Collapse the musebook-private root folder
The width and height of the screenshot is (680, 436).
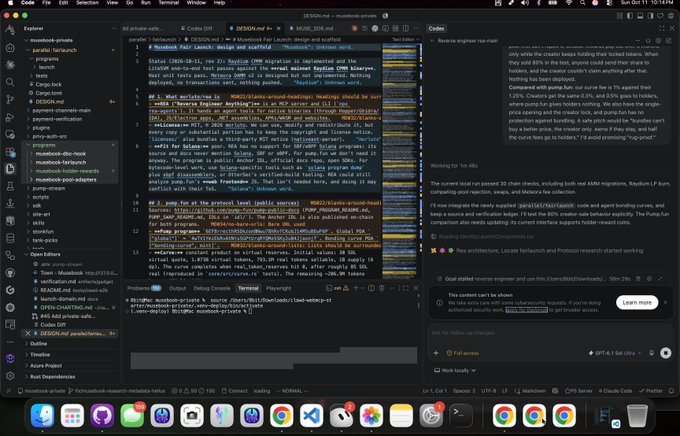49,40
